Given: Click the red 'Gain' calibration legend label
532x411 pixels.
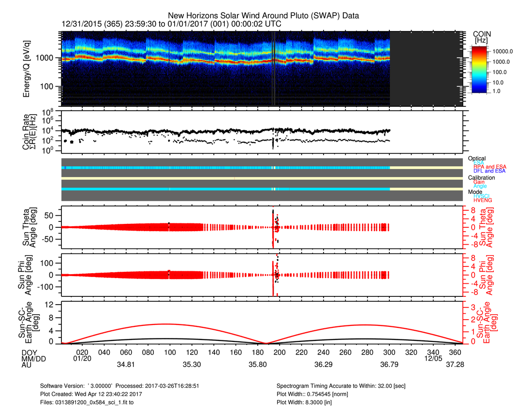Looking at the screenshot, I should coord(480,182).
